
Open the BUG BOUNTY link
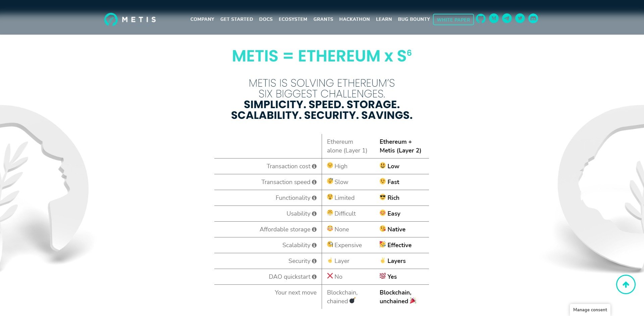click(x=414, y=19)
